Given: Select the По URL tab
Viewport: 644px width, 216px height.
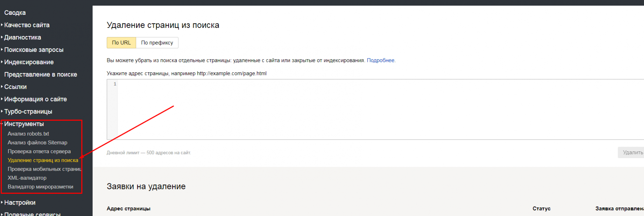Looking at the screenshot, I should [x=121, y=43].
